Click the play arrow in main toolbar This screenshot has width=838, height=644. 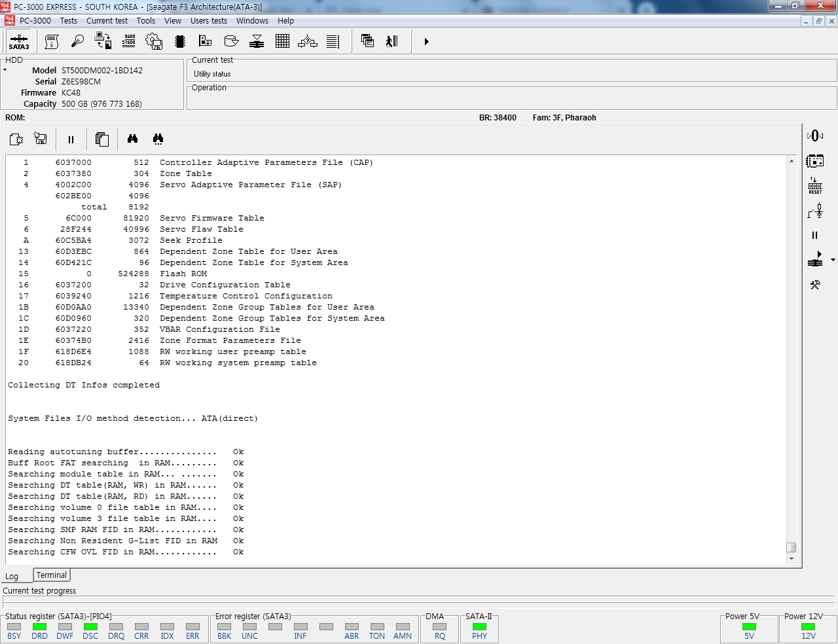[x=426, y=41]
